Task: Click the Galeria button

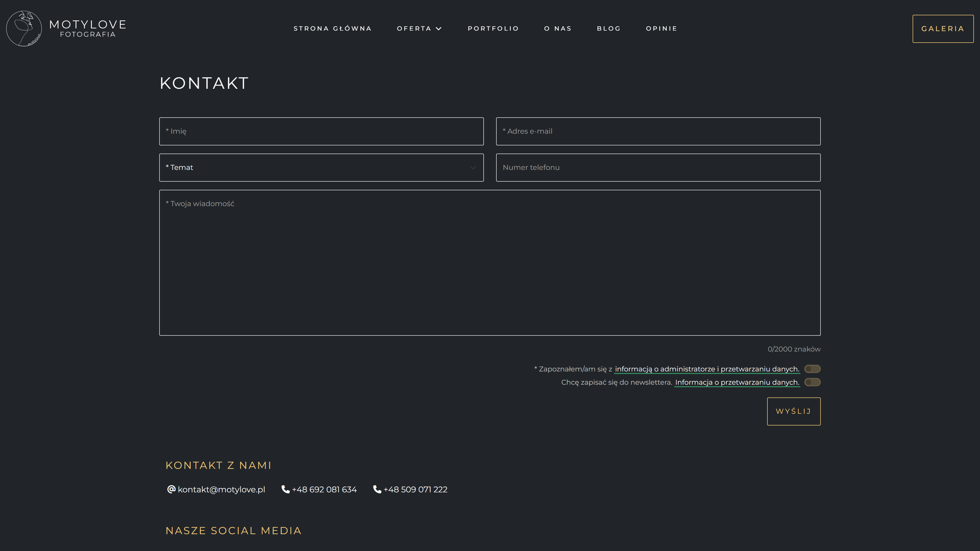Action: pos(943,29)
